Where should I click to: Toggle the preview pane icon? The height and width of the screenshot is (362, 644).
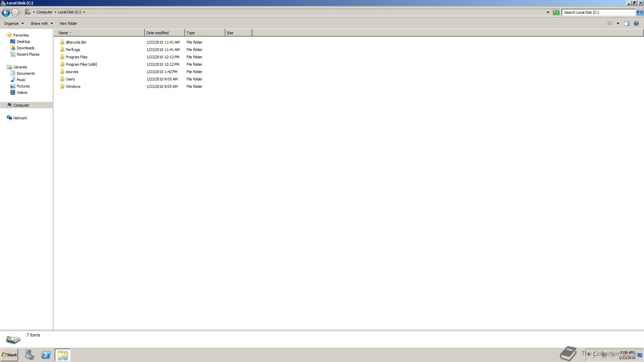[627, 23]
